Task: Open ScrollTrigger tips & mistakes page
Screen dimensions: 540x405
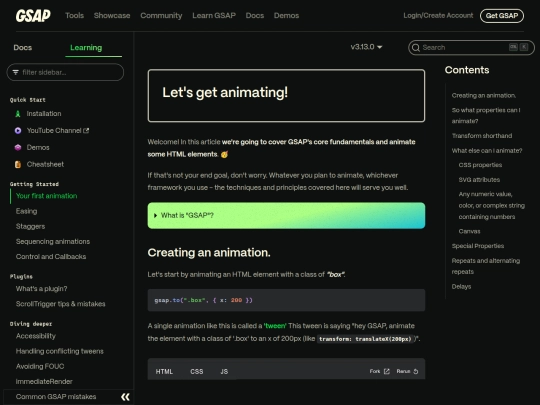Action: coord(61,304)
